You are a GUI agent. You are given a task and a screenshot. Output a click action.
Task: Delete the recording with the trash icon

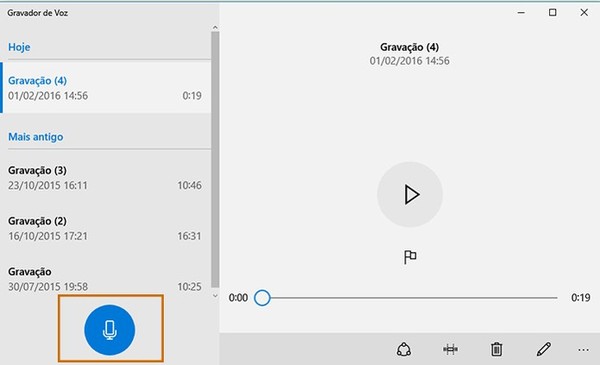click(x=497, y=349)
